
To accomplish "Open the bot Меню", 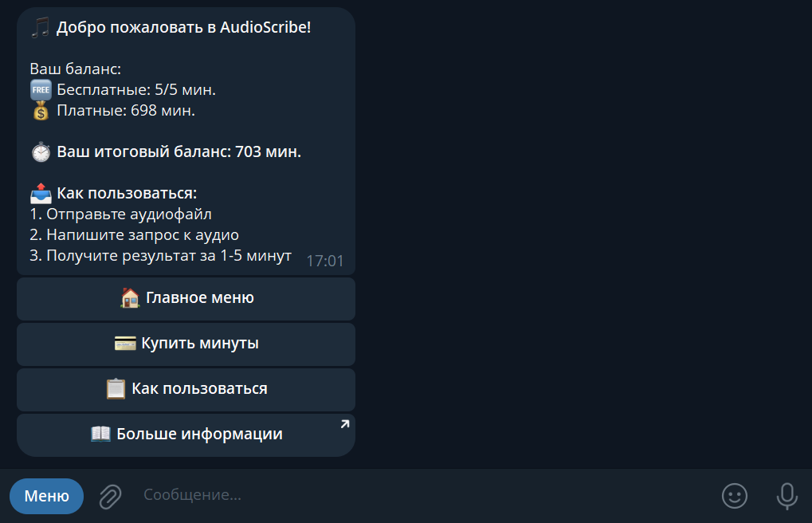I will [x=45, y=495].
